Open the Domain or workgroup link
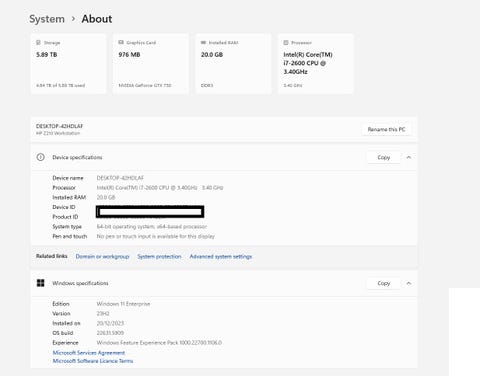 click(x=102, y=256)
